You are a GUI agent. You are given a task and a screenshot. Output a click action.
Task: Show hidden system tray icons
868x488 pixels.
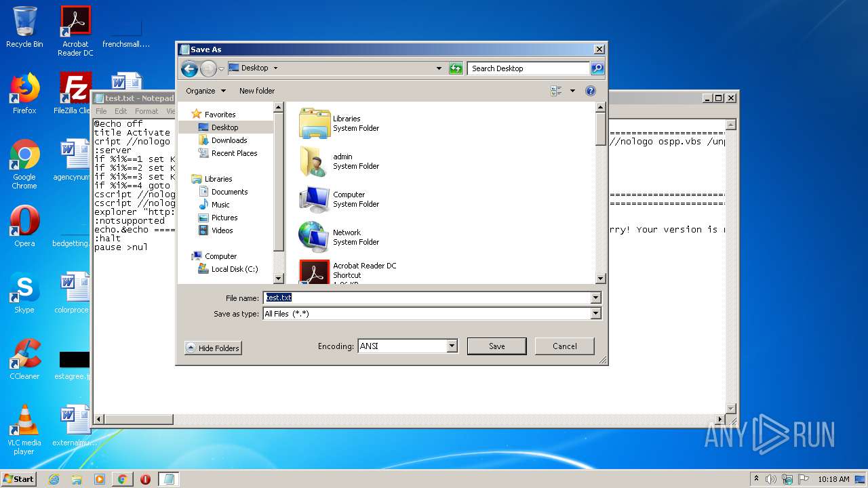pos(756,479)
